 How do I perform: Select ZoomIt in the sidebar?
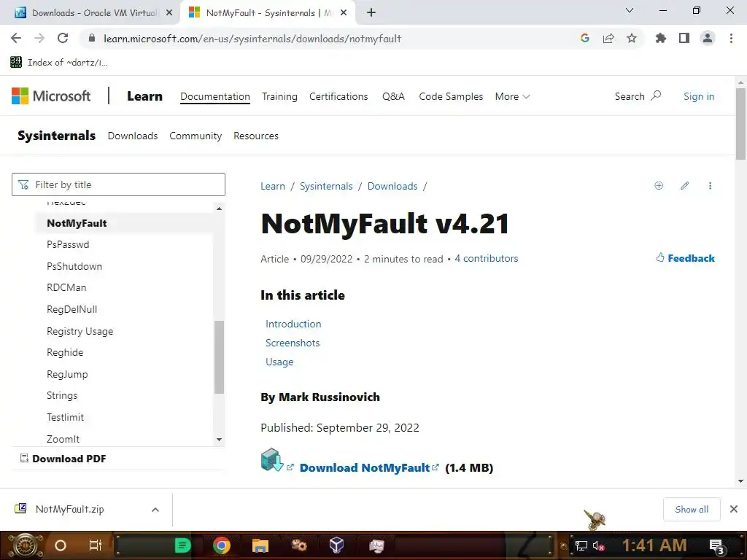coord(63,439)
